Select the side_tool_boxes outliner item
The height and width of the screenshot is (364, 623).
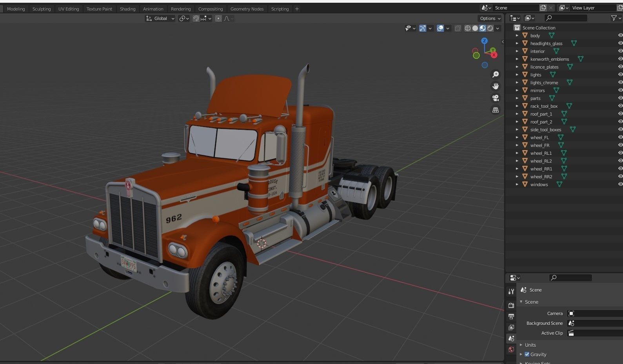(546, 129)
